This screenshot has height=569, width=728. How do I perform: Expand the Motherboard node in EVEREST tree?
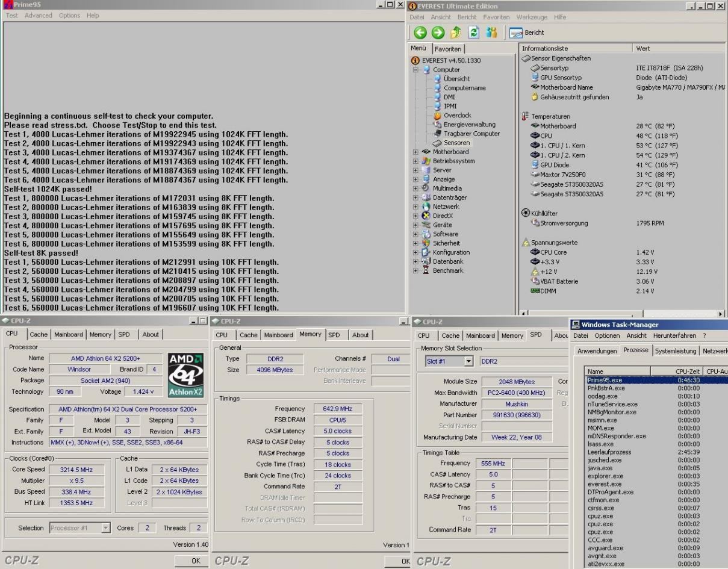[x=416, y=152]
